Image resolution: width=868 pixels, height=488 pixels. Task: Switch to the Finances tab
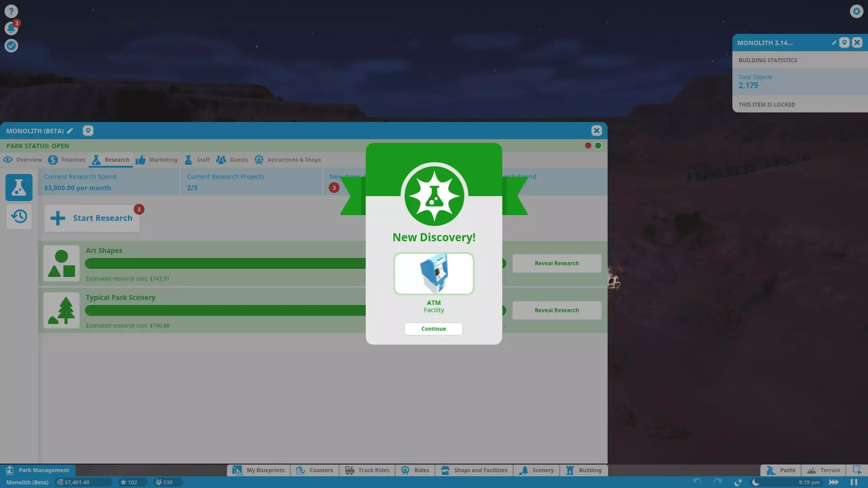(x=66, y=160)
